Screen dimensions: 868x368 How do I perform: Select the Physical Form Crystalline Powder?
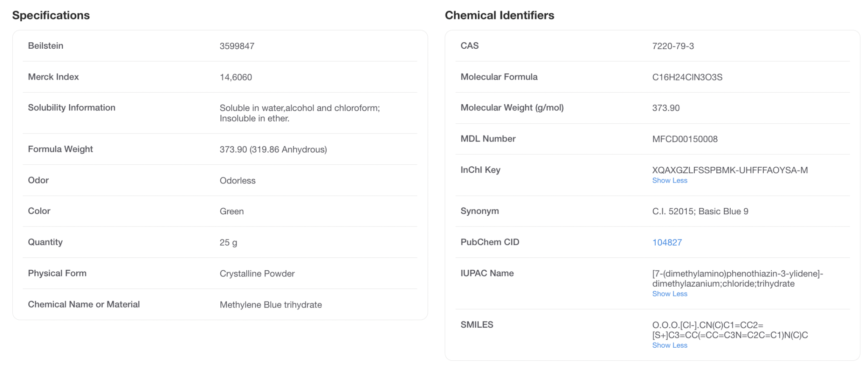pyautogui.click(x=257, y=273)
